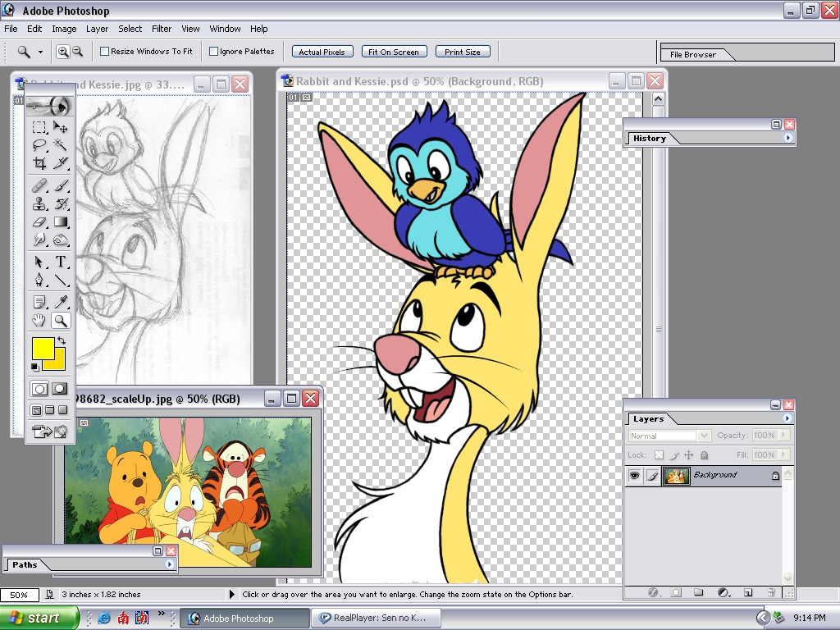Select the Healing Brush tool
The height and width of the screenshot is (630, 840).
[39, 185]
